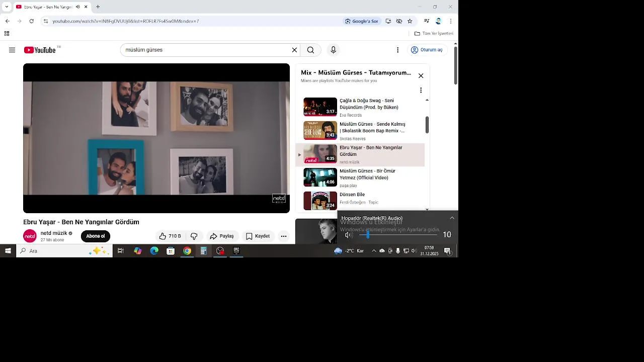
Task: Open YouTube settings three-dot menu
Action: tap(397, 50)
